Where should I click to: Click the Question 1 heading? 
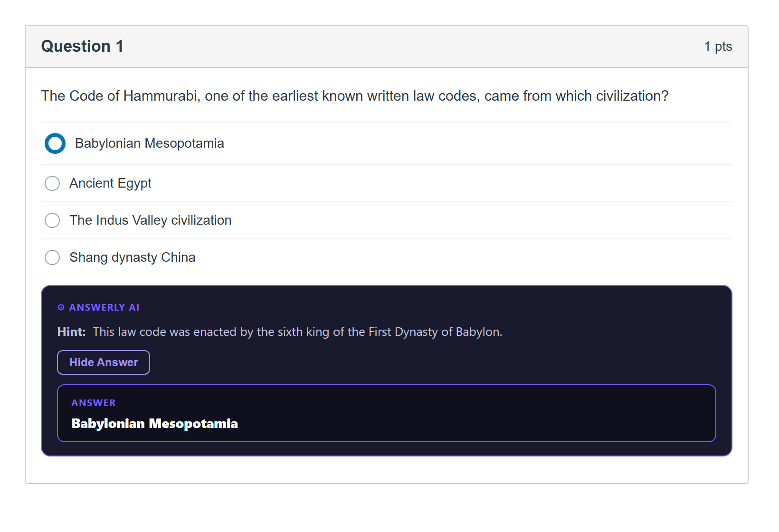tap(82, 46)
